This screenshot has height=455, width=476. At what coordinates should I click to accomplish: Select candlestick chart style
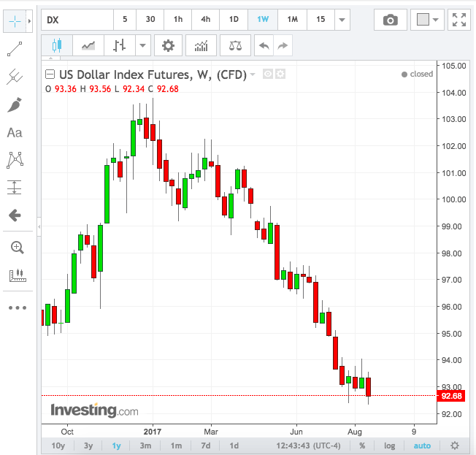(57, 45)
